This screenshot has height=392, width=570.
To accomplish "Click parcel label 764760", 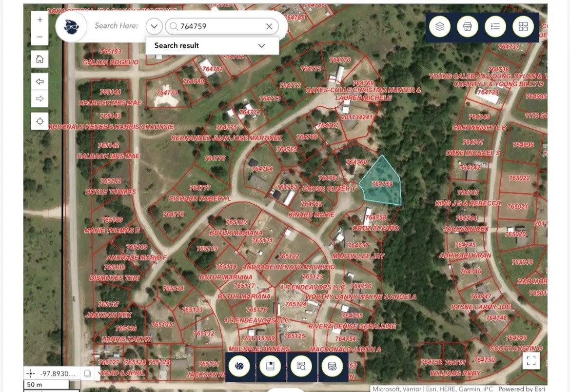I will click(356, 162).
